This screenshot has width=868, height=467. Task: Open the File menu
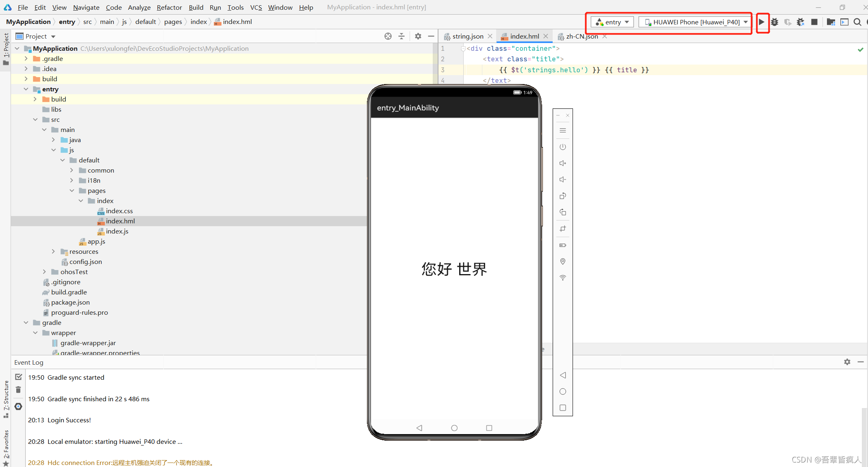coord(23,7)
